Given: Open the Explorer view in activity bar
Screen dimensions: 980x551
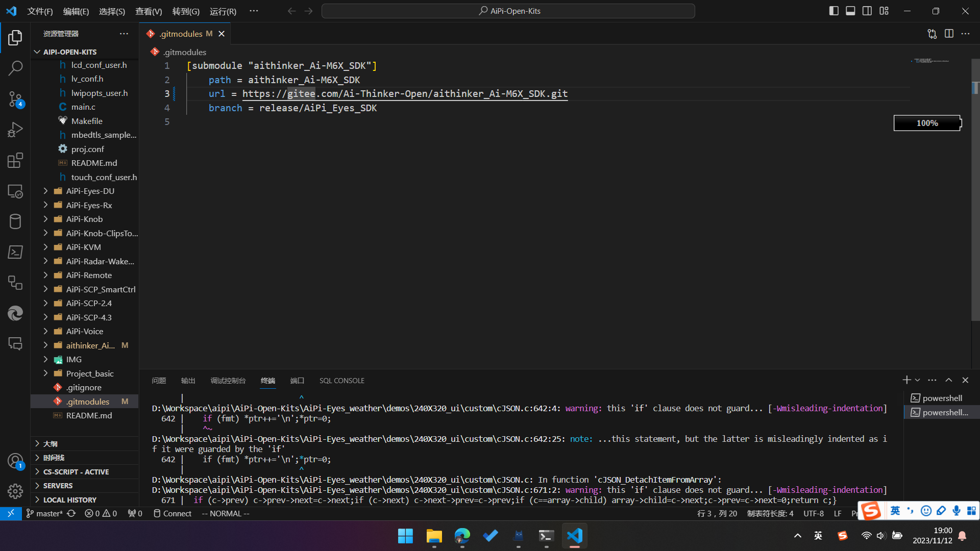Looking at the screenshot, I should (15, 37).
